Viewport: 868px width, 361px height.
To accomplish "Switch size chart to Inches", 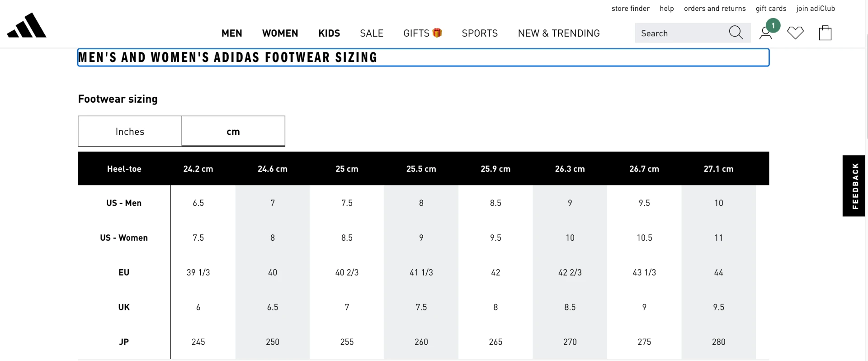I will (130, 131).
